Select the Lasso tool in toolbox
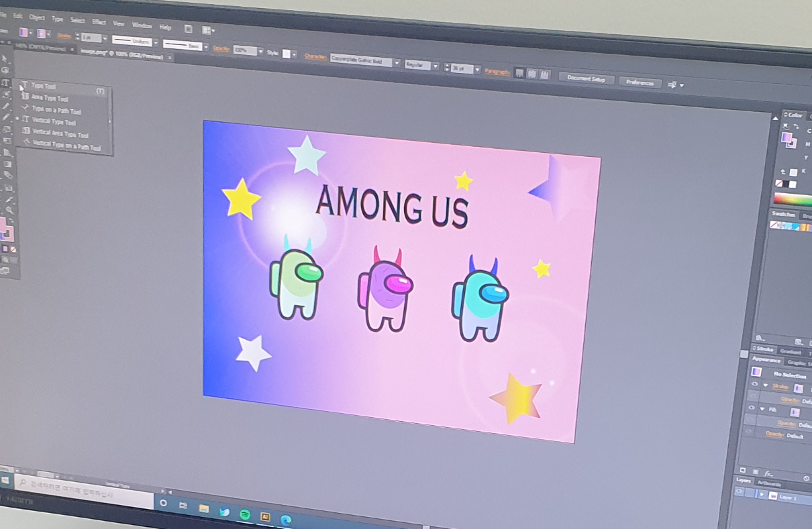 tap(5, 70)
